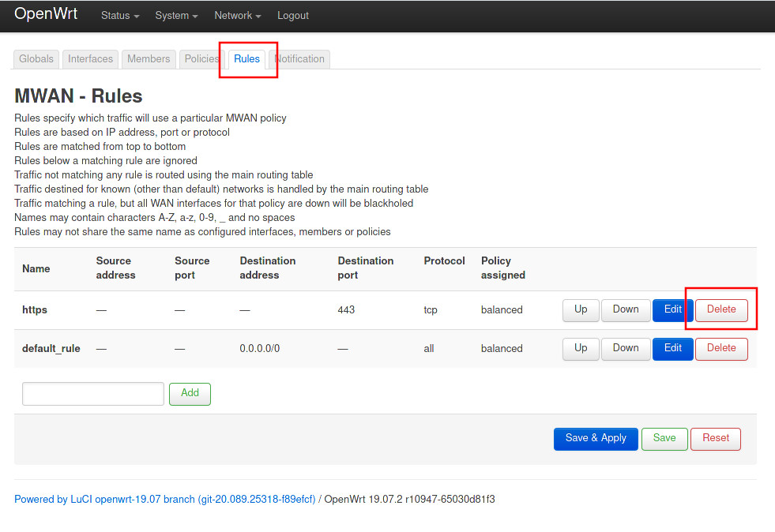Open the Notification tab
This screenshot has height=532, width=775.
(x=299, y=58)
